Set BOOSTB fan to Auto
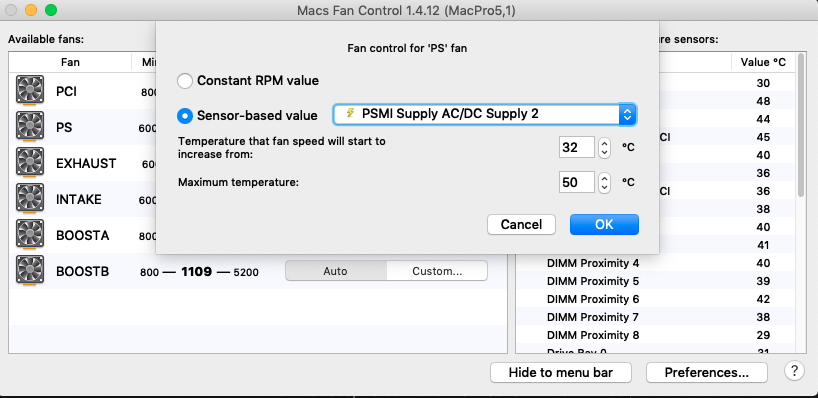Image resolution: width=818 pixels, height=398 pixels. [335, 271]
